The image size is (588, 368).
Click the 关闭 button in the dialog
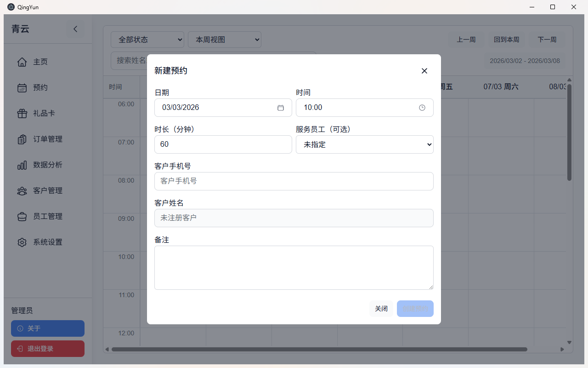point(381,309)
